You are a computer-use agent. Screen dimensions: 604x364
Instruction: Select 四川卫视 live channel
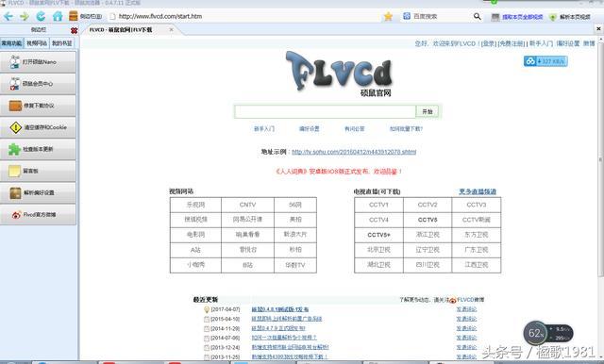(x=428, y=265)
